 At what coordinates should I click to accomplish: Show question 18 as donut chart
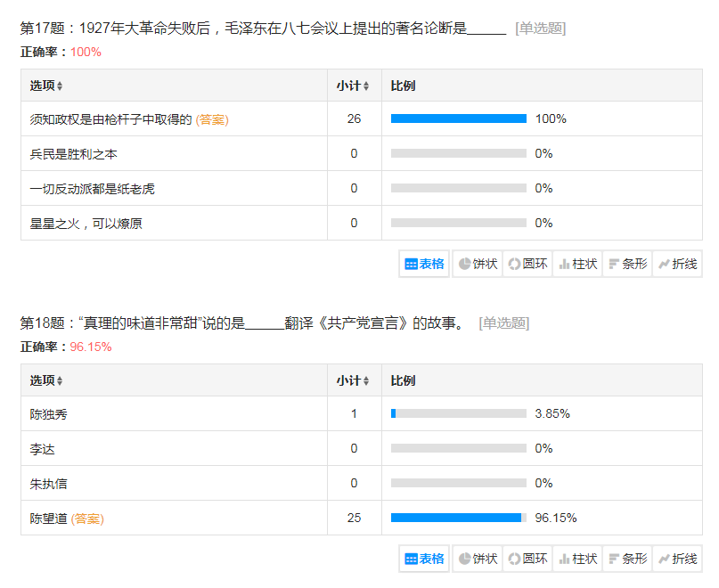click(x=527, y=559)
